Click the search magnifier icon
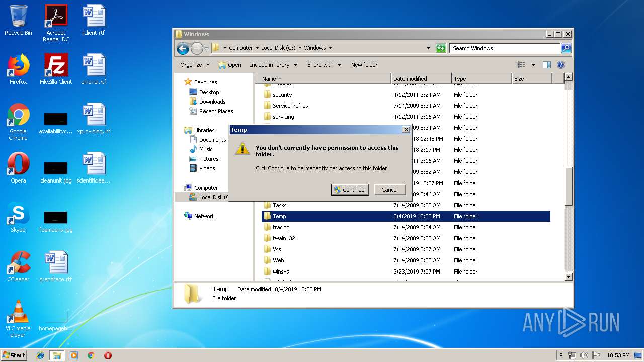The image size is (644, 362). tap(566, 48)
